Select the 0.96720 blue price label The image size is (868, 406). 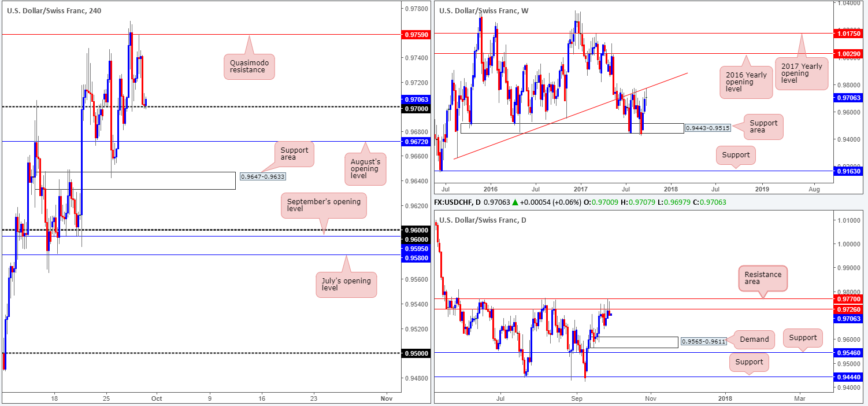click(x=416, y=141)
